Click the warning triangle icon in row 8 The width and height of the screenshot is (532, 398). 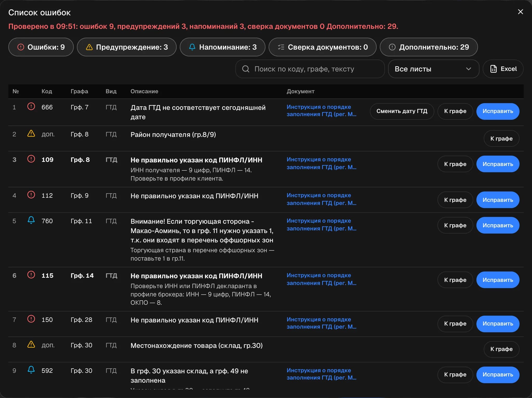(x=31, y=344)
